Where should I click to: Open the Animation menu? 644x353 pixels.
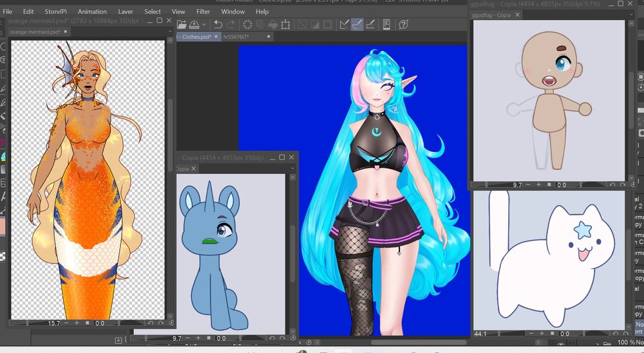(92, 12)
